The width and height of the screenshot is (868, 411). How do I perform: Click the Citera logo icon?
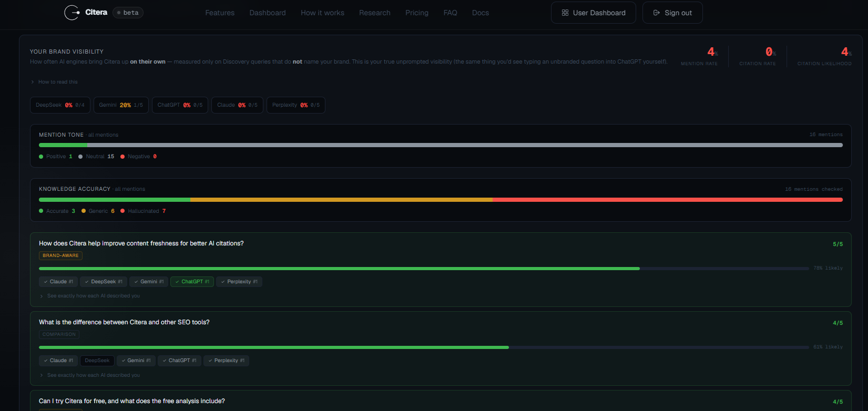click(72, 13)
